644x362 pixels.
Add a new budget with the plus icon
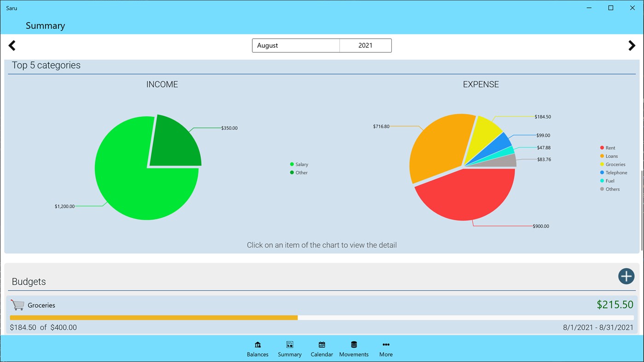click(x=626, y=276)
